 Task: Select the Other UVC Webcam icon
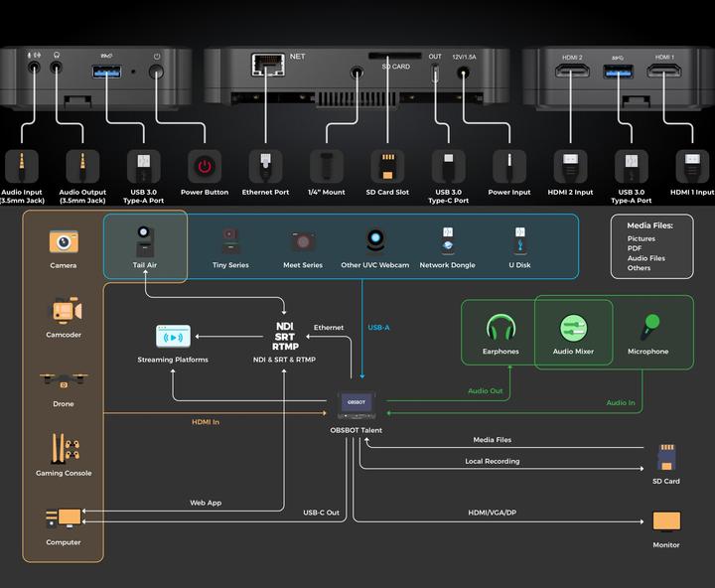click(x=375, y=240)
